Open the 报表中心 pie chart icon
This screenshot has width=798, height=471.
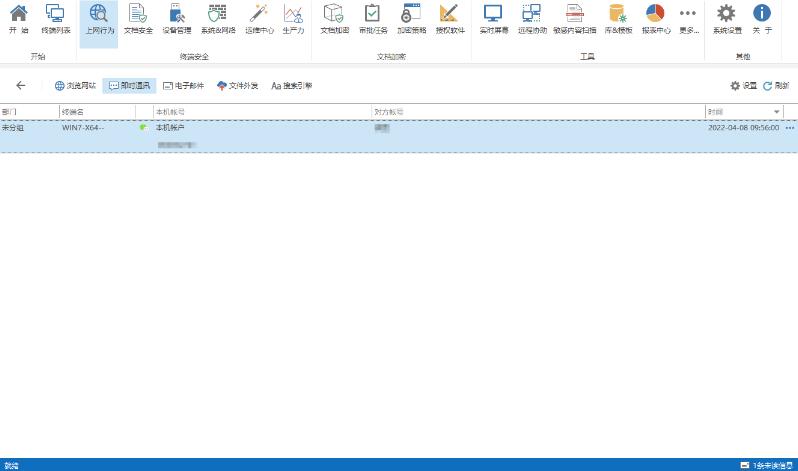coord(655,19)
